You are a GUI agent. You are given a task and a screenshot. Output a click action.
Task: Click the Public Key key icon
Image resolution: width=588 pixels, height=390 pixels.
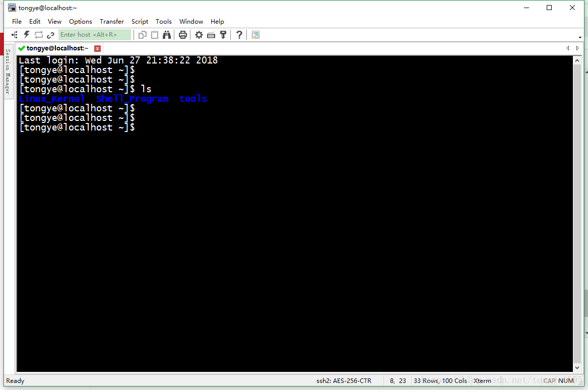coord(223,35)
